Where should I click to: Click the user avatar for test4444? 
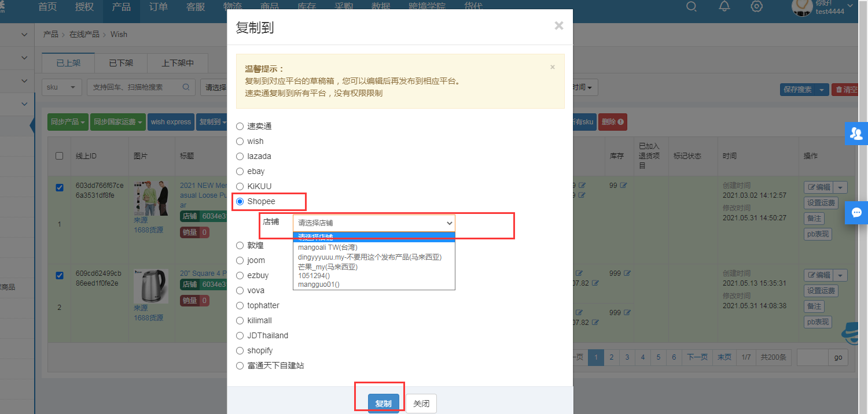[802, 7]
